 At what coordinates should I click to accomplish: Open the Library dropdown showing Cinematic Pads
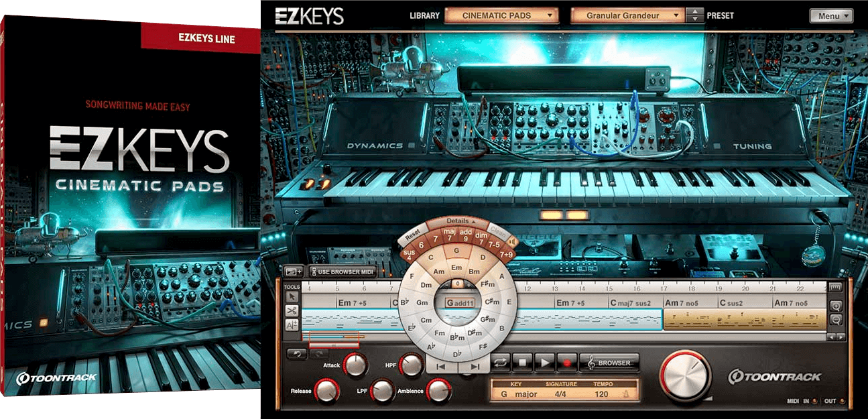point(501,15)
